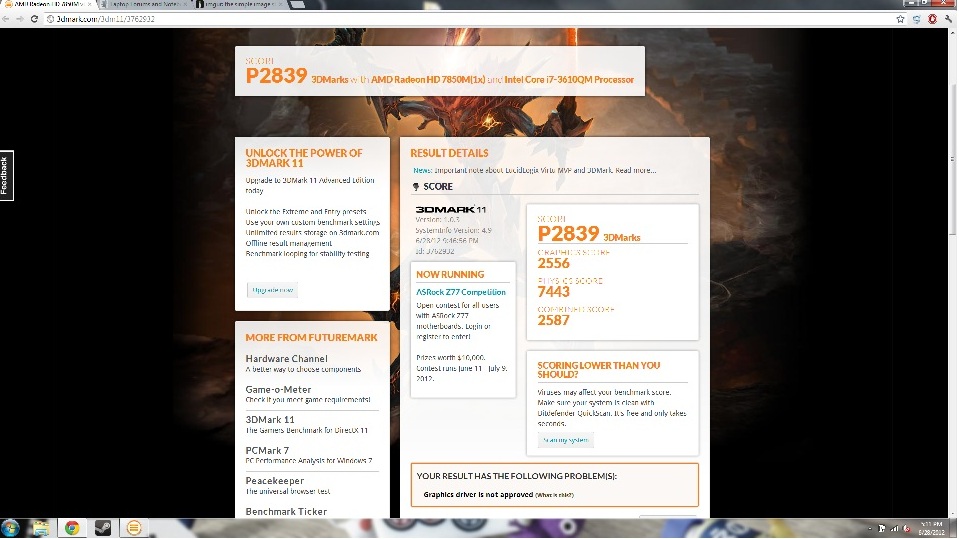
Task: Reload the page with the refresh icon
Action: pyautogui.click(x=34, y=19)
